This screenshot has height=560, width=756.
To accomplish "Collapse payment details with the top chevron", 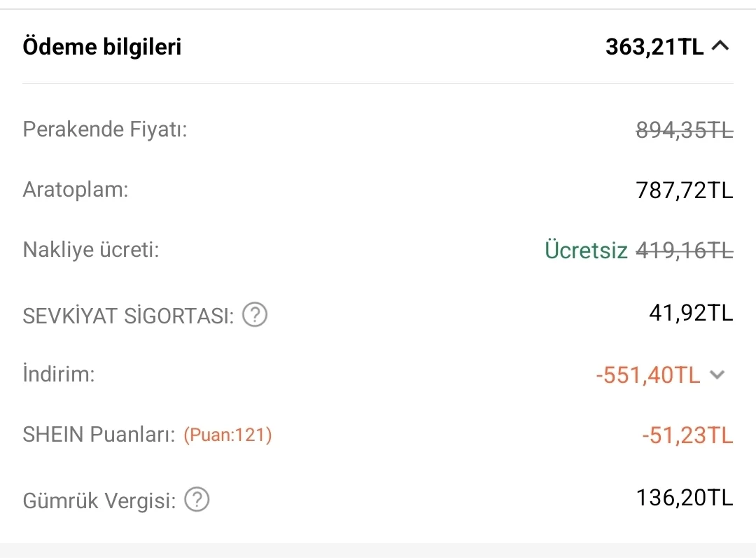I will pos(720,47).
